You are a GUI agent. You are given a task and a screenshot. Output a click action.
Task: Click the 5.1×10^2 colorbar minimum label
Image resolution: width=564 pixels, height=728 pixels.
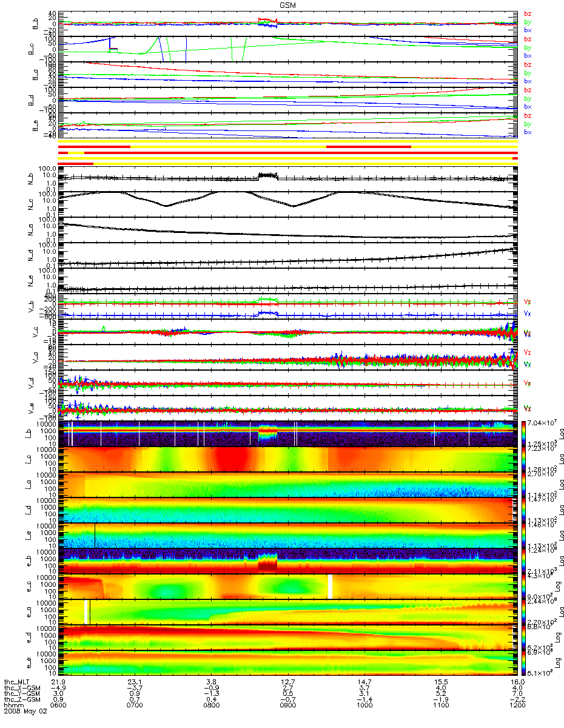(539, 674)
